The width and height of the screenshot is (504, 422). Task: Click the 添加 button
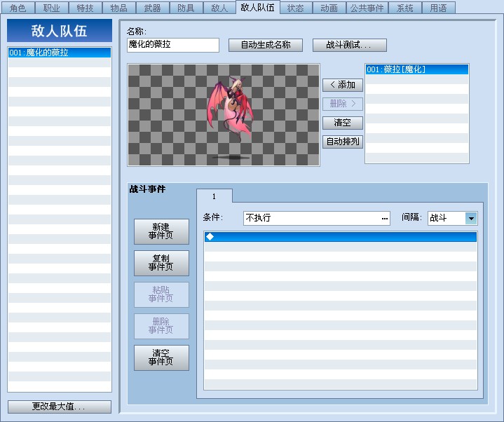343,85
